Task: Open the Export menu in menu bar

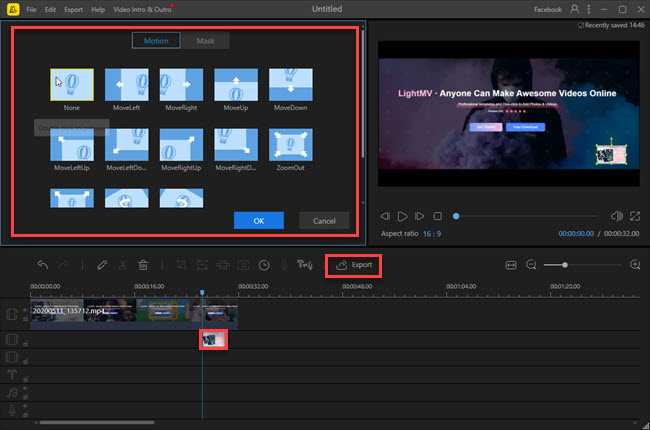Action: coord(73,8)
